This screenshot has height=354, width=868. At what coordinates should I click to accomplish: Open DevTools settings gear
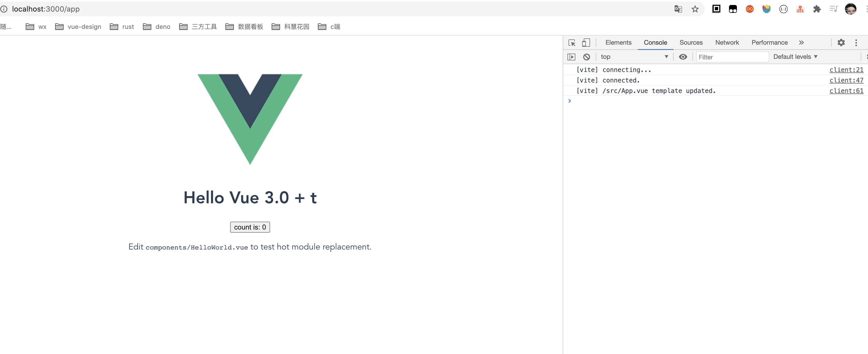click(x=841, y=43)
